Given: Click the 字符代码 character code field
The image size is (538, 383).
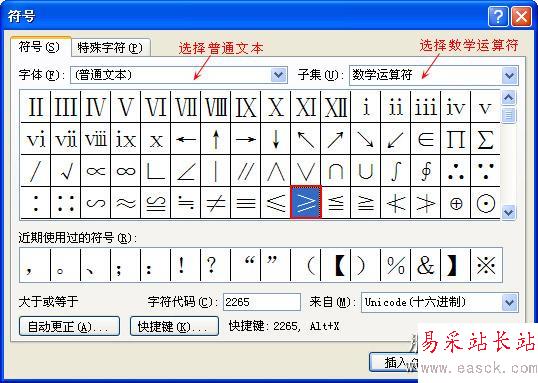Looking at the screenshot, I should [262, 302].
